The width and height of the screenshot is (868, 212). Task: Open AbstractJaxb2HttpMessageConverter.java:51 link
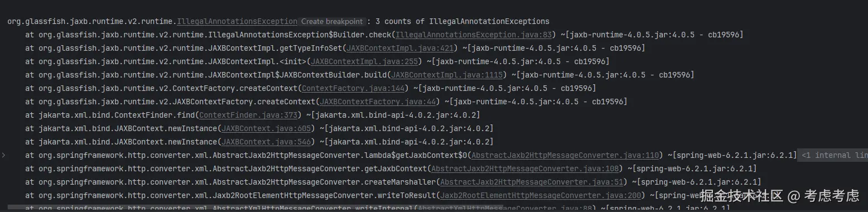click(x=532, y=182)
